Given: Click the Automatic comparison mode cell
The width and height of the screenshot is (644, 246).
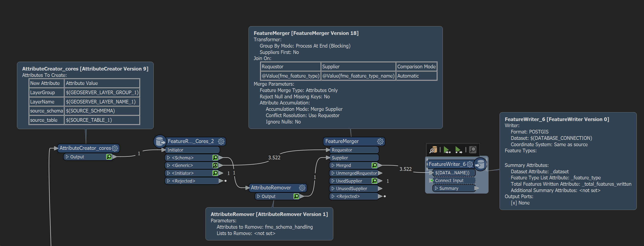Looking at the screenshot, I should (416, 76).
